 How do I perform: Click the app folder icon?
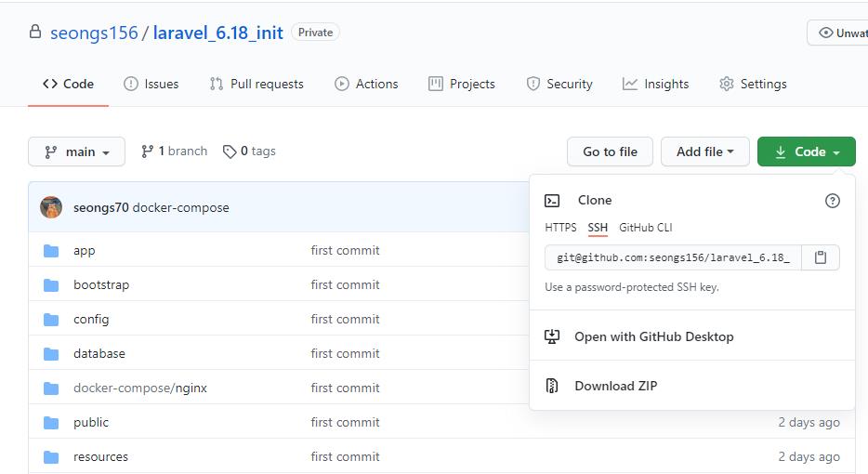[x=51, y=251]
